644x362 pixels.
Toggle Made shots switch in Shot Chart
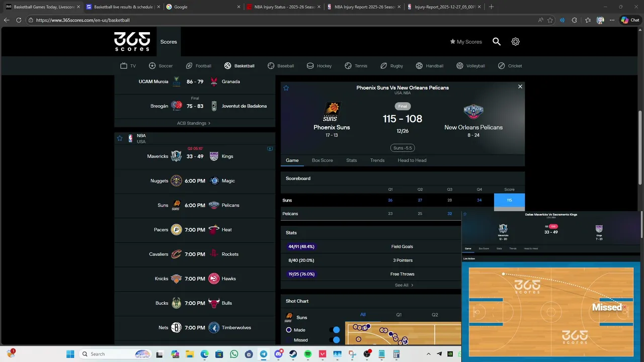click(334, 330)
